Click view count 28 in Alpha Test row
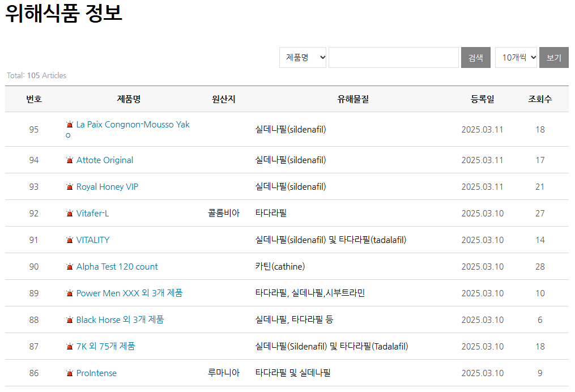 [x=540, y=267]
